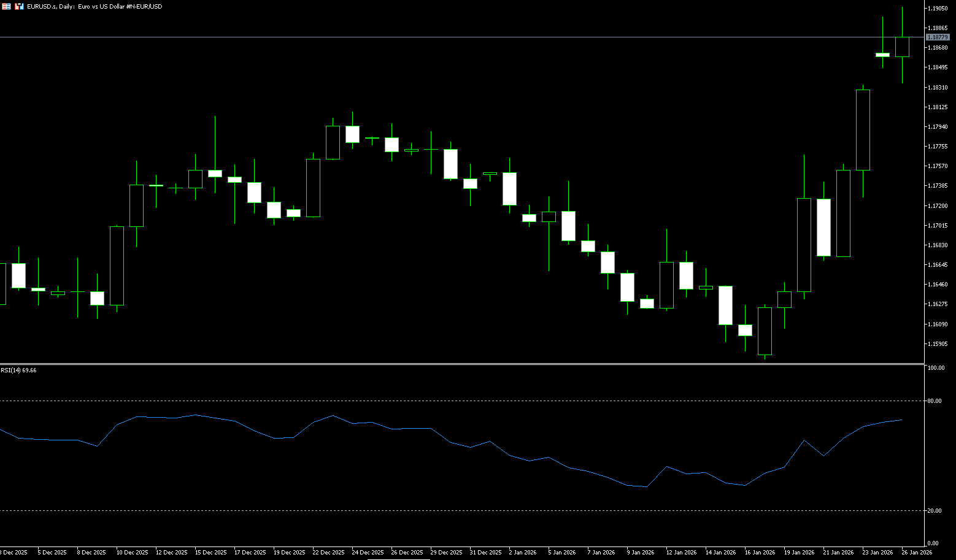Click the 1.17385 price scale label
This screenshot has width=956, height=560.
pos(938,186)
